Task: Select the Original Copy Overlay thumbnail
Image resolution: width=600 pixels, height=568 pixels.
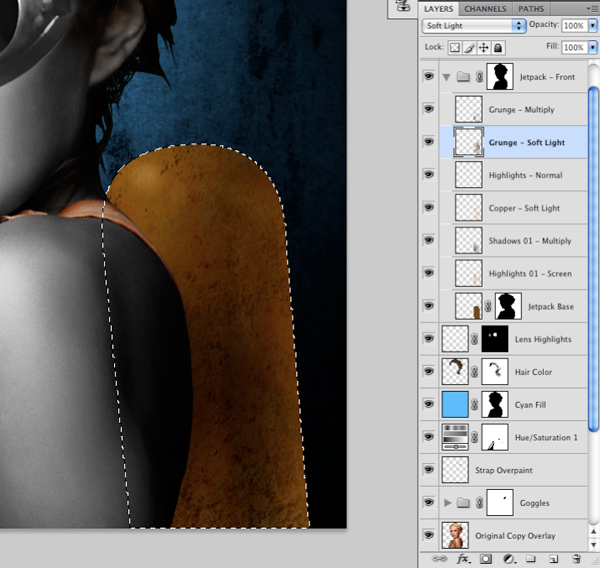Action: pos(455,535)
